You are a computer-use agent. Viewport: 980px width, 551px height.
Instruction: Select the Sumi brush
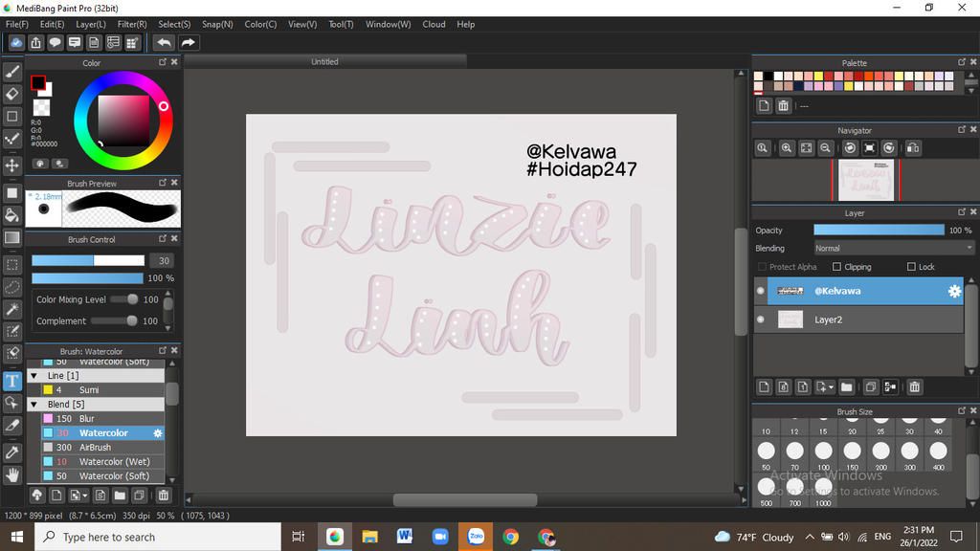tap(97, 390)
